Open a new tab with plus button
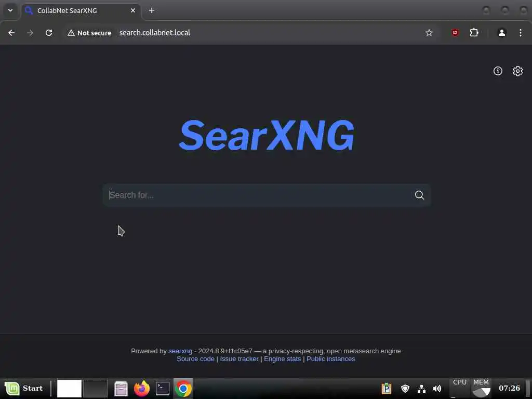 pyautogui.click(x=152, y=10)
